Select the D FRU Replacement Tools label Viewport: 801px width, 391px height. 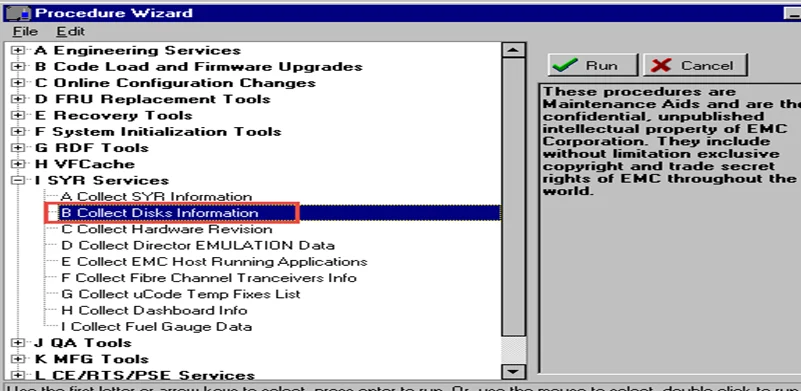coord(152,99)
